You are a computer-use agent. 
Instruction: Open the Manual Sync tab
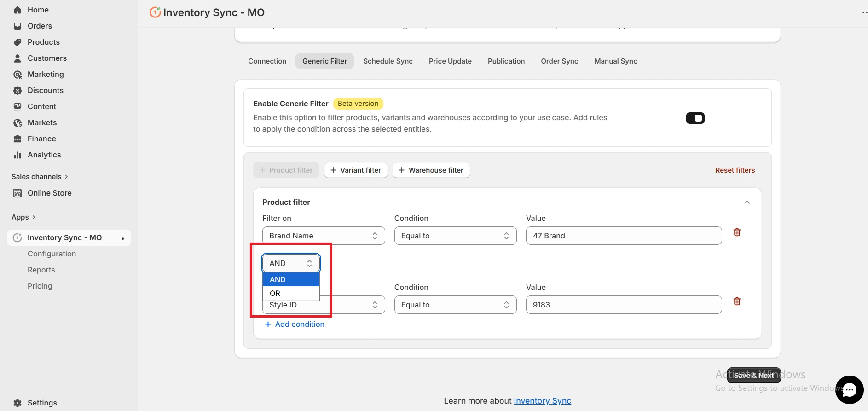[616, 61]
